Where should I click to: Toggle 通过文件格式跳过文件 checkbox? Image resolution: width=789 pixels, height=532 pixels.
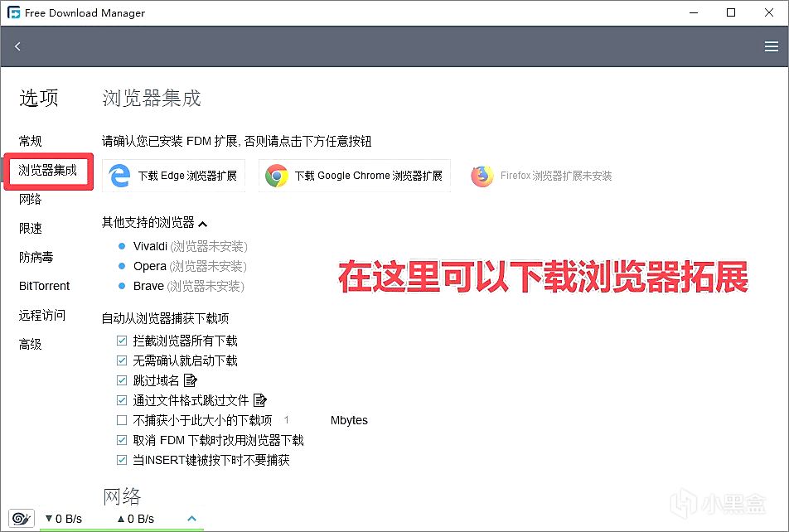[x=121, y=400]
